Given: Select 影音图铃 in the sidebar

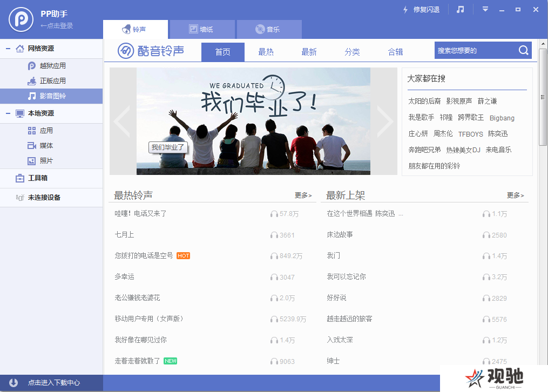Looking at the screenshot, I should click(51, 96).
